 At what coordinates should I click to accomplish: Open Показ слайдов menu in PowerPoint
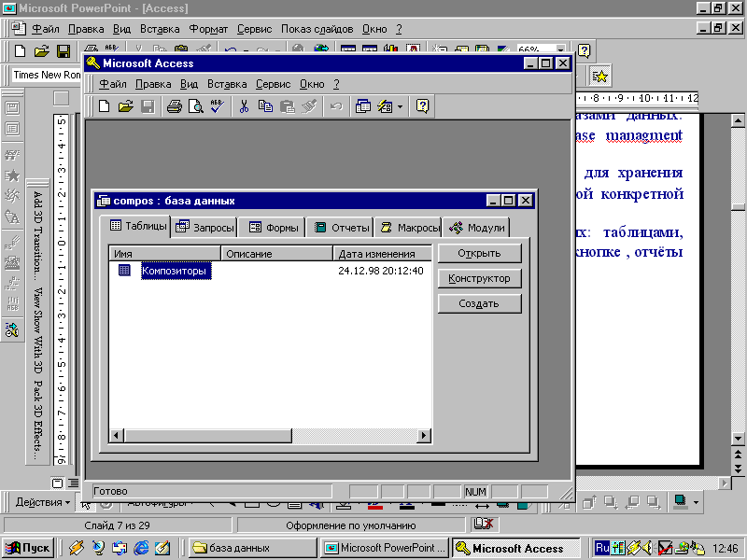[317, 29]
